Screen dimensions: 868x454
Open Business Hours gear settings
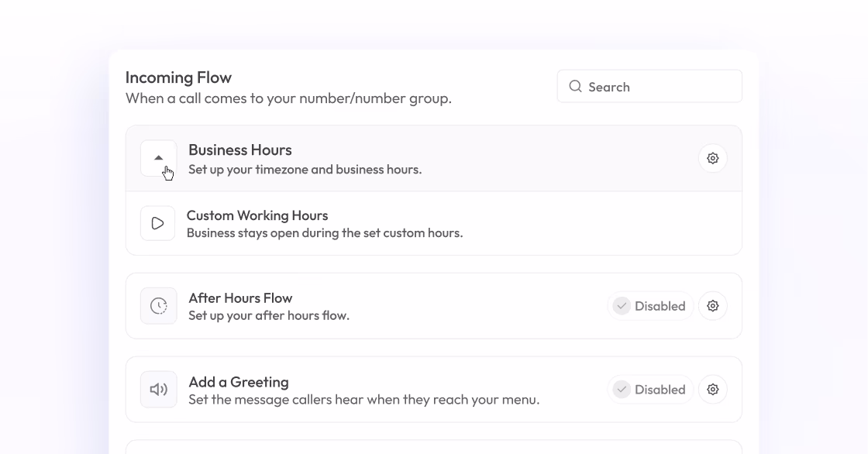[x=712, y=158]
